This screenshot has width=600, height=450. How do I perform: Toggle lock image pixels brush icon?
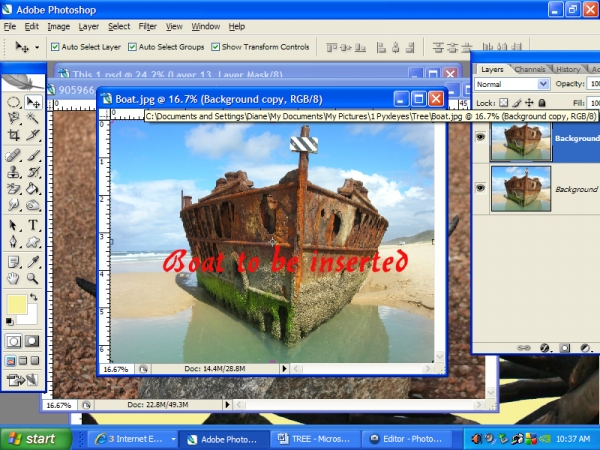click(517, 103)
